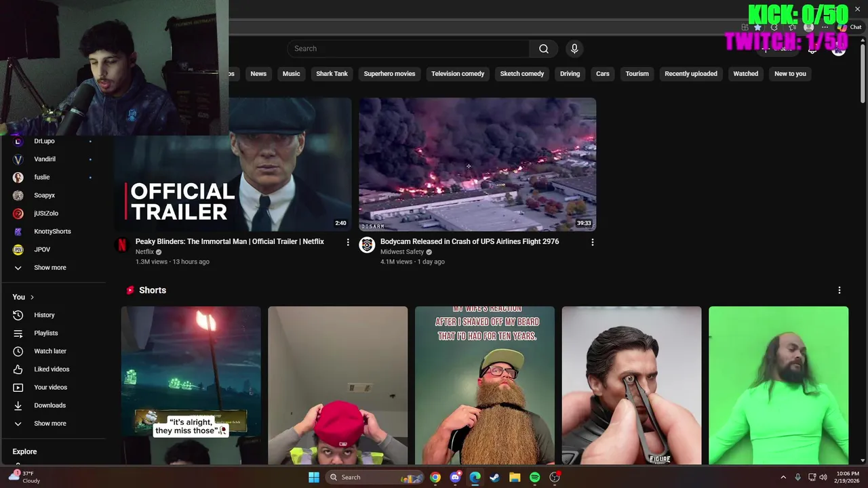Open Bodycam Released UPS Flight 2976 title

469,242
